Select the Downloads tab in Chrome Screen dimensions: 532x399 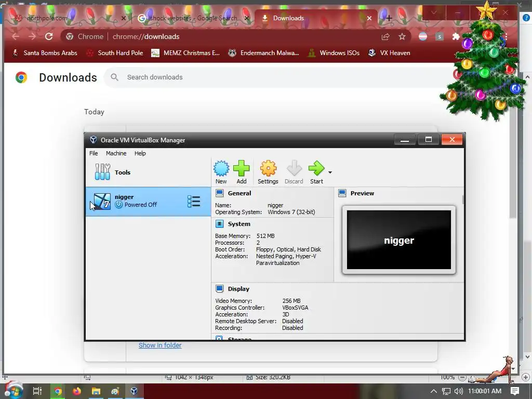coord(315,18)
